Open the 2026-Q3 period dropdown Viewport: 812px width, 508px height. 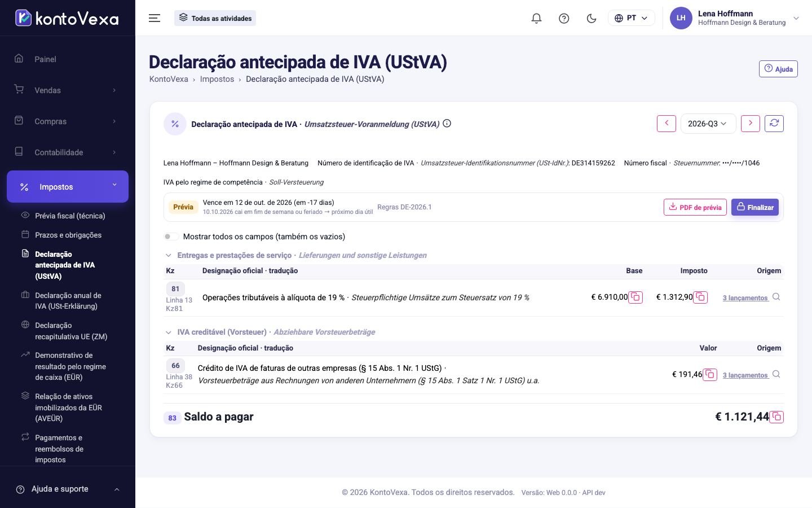click(708, 124)
